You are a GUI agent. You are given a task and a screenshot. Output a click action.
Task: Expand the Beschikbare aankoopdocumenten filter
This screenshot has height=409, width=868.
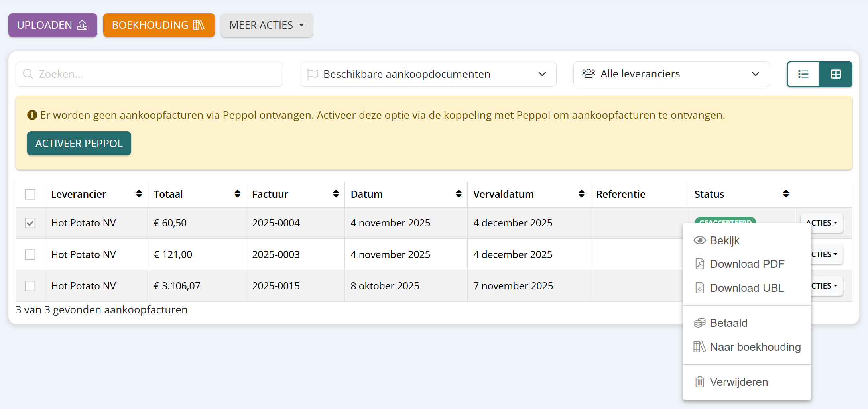(x=428, y=74)
